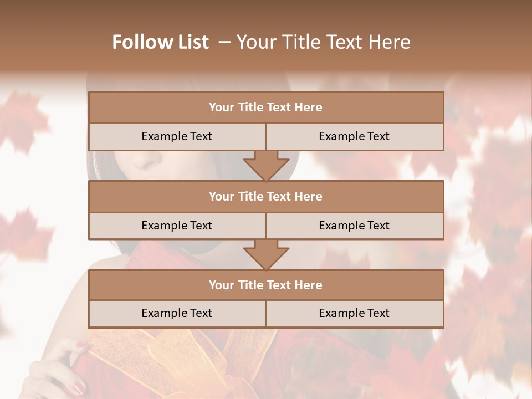This screenshot has width=532, height=399.
Task: Select the middle block's title header bar
Action: click(265, 196)
